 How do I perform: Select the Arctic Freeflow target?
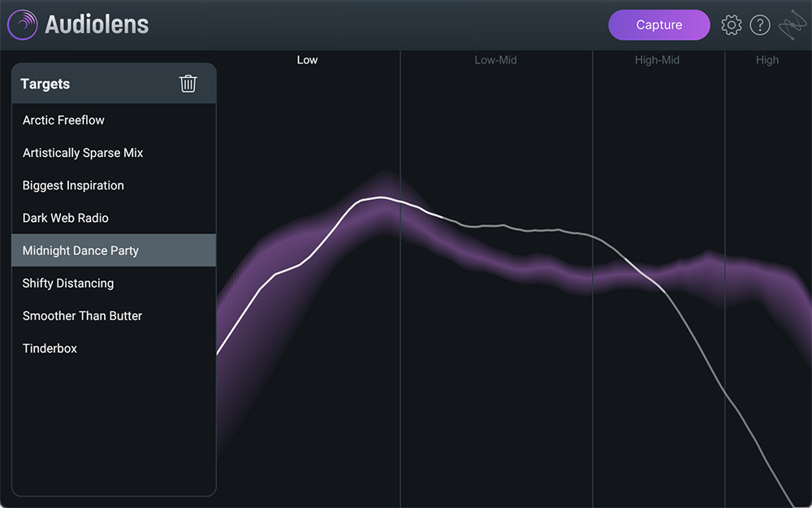coord(63,120)
